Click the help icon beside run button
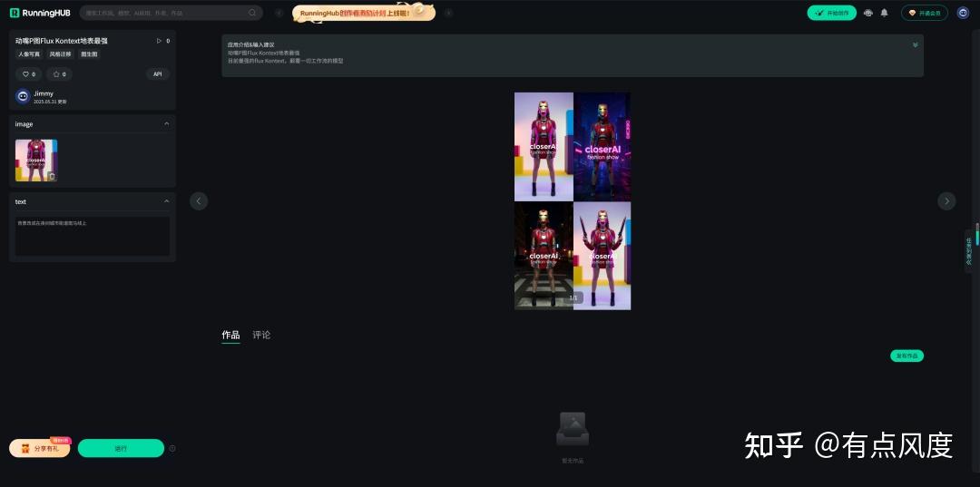 click(172, 448)
